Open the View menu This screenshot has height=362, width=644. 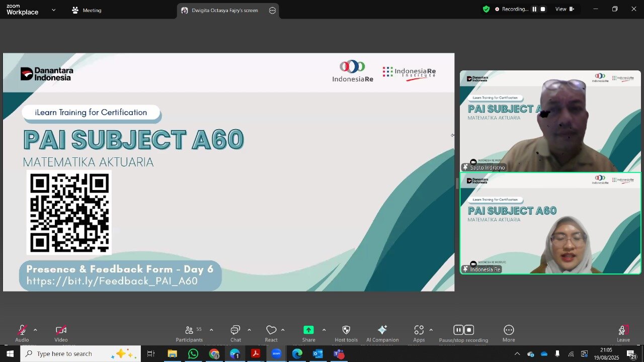pos(564,9)
